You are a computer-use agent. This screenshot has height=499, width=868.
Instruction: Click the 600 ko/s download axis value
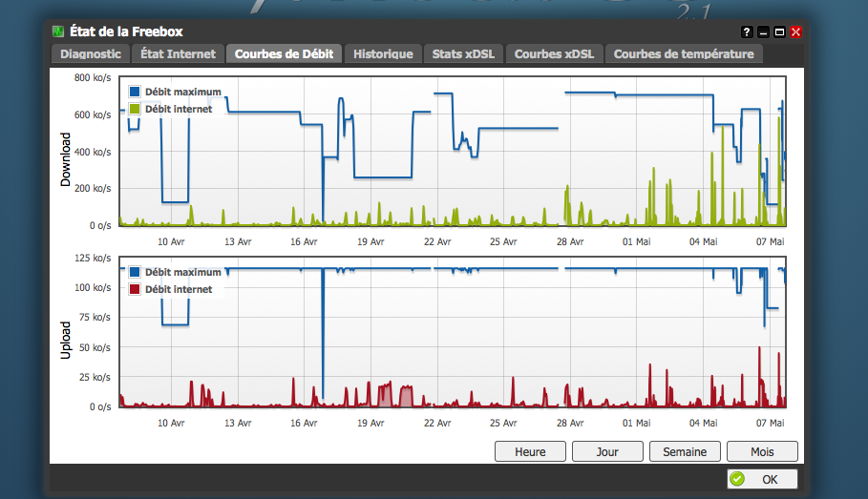click(x=93, y=115)
